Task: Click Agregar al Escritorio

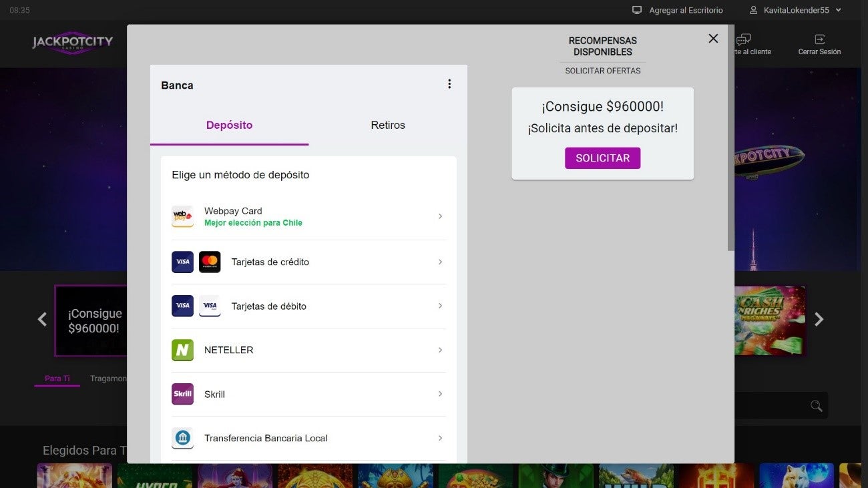Action: [686, 11]
